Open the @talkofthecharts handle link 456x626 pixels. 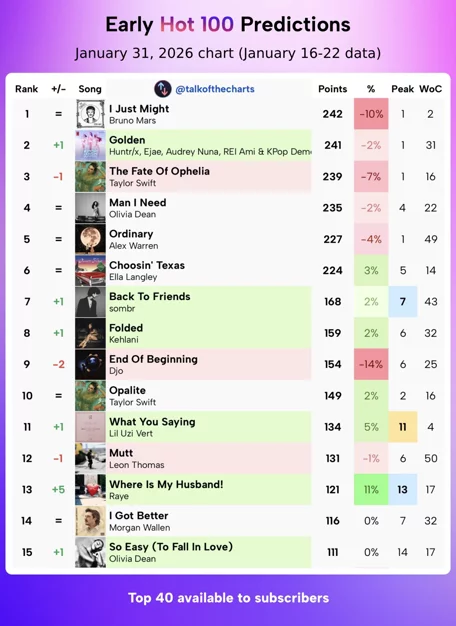coord(215,89)
